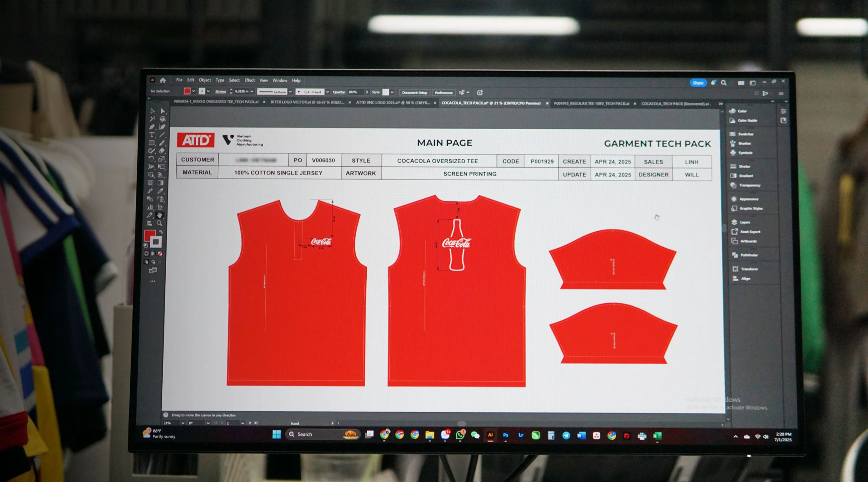Set paint mode to None
The height and width of the screenshot is (482, 868).
point(160,253)
